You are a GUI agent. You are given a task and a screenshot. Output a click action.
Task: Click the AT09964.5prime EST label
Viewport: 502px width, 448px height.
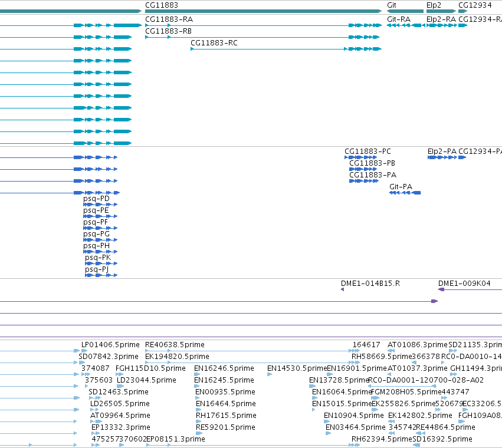point(120,416)
